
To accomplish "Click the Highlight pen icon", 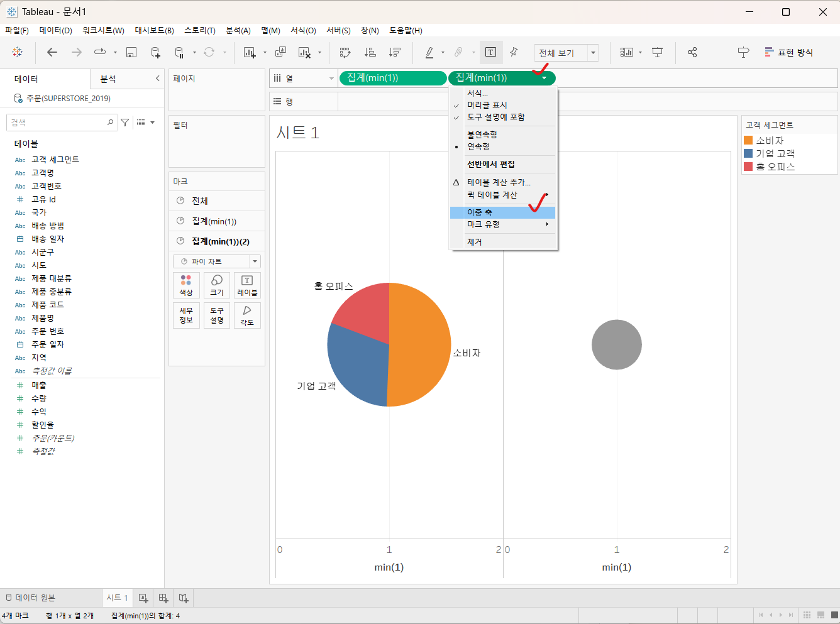I will click(429, 52).
